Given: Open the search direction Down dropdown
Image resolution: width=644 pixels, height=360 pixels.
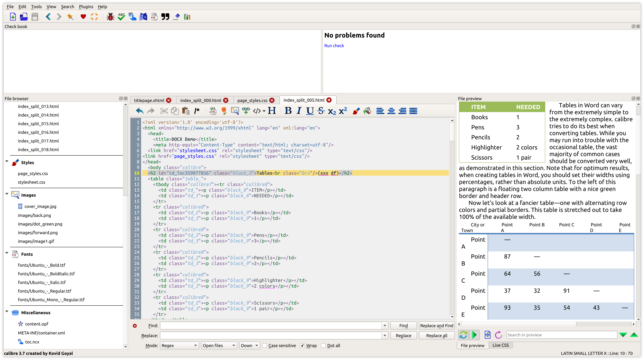Looking at the screenshot, I should coord(249,346).
